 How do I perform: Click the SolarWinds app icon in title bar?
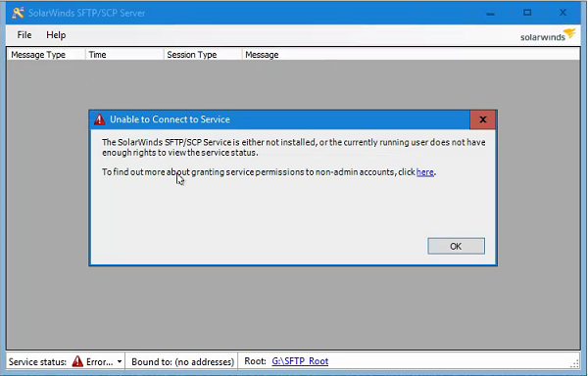pos(18,13)
